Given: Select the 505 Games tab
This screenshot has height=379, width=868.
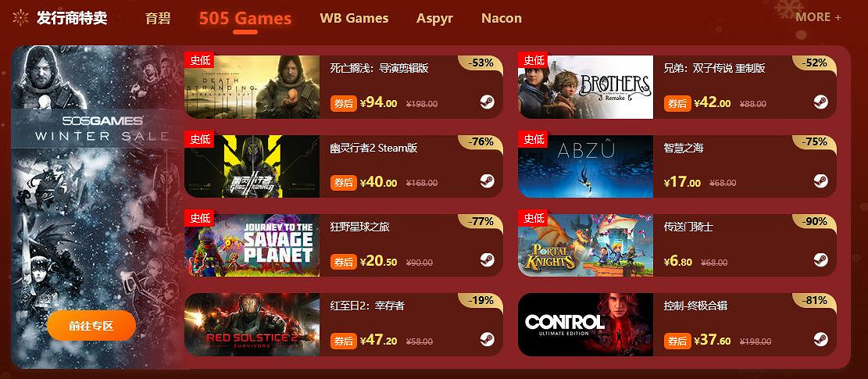Looking at the screenshot, I should click(x=245, y=18).
